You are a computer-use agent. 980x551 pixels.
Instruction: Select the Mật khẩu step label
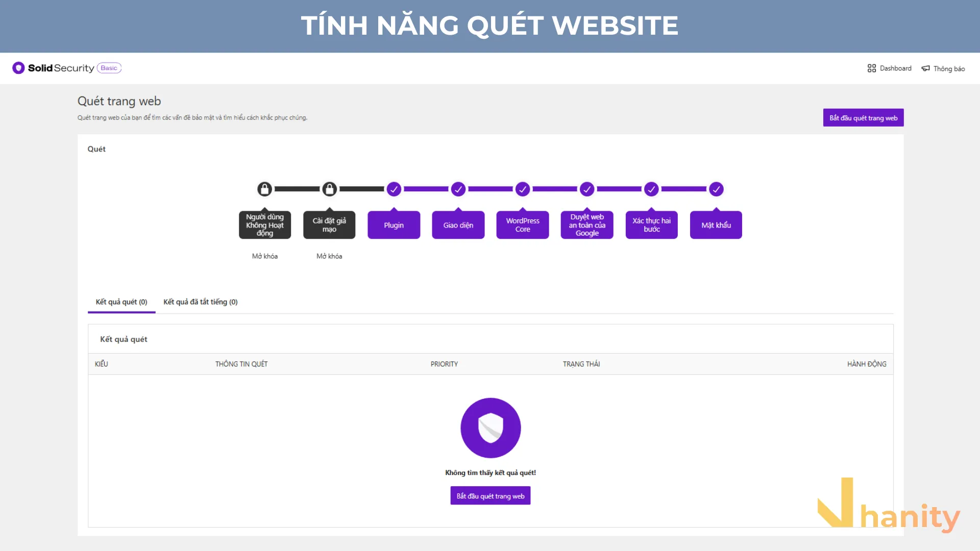pos(716,225)
